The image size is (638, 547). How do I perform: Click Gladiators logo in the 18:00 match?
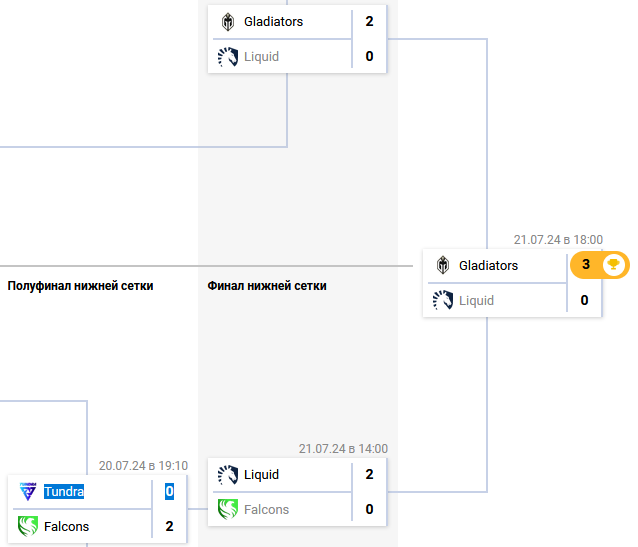click(x=442, y=266)
